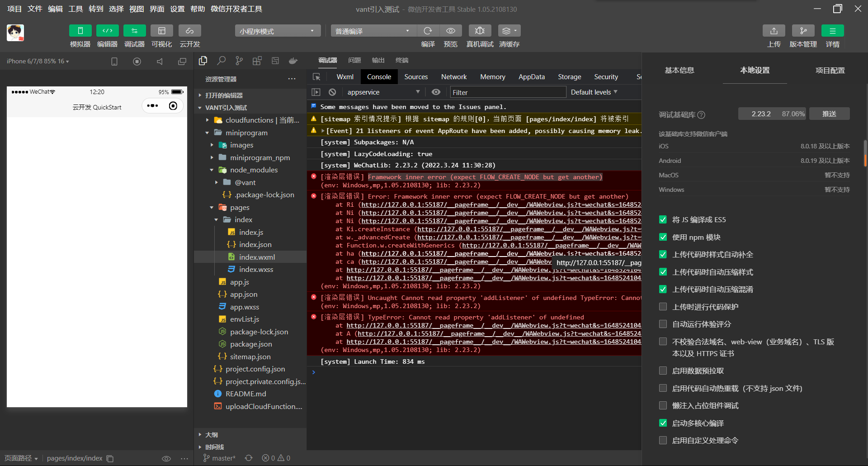868x466 pixels.
Task: Open the appservice context dropdown
Action: pyautogui.click(x=383, y=92)
